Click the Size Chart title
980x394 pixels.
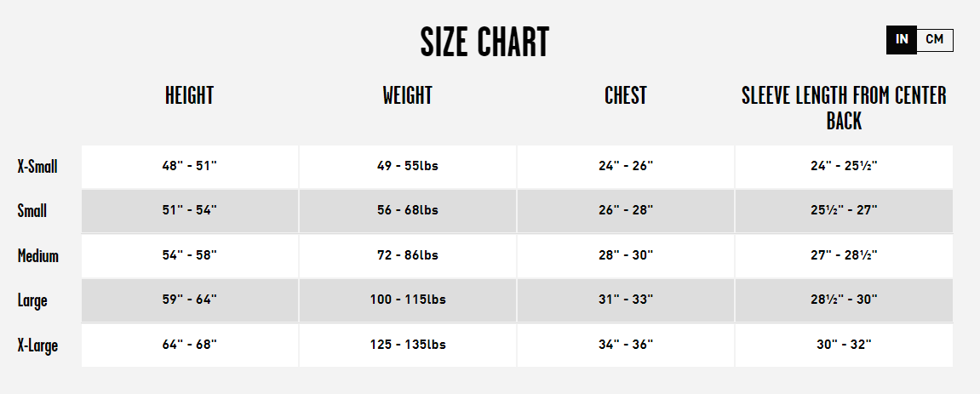tap(484, 43)
